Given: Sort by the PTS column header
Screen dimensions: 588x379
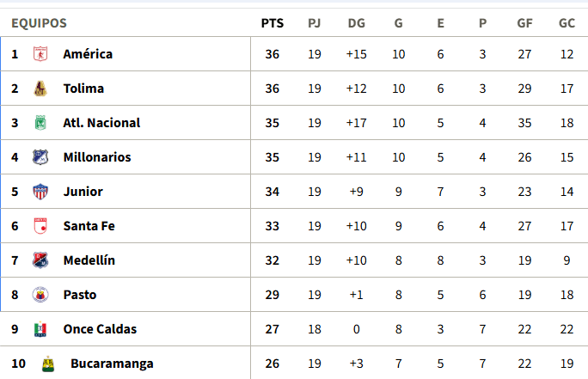Looking at the screenshot, I should (273, 23).
